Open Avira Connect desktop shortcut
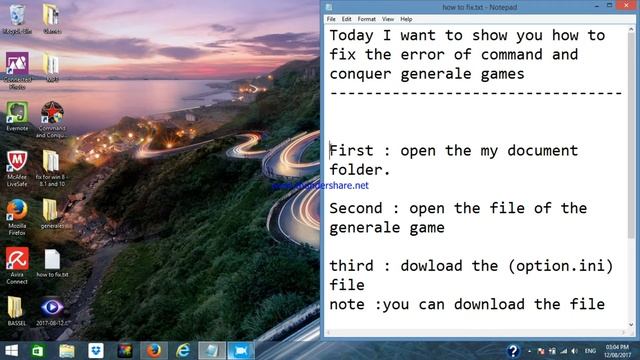Image resolution: width=640 pixels, height=360 pixels. pyautogui.click(x=17, y=265)
